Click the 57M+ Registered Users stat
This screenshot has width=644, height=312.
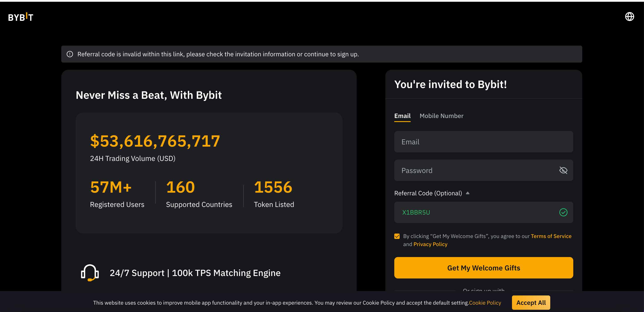click(111, 188)
